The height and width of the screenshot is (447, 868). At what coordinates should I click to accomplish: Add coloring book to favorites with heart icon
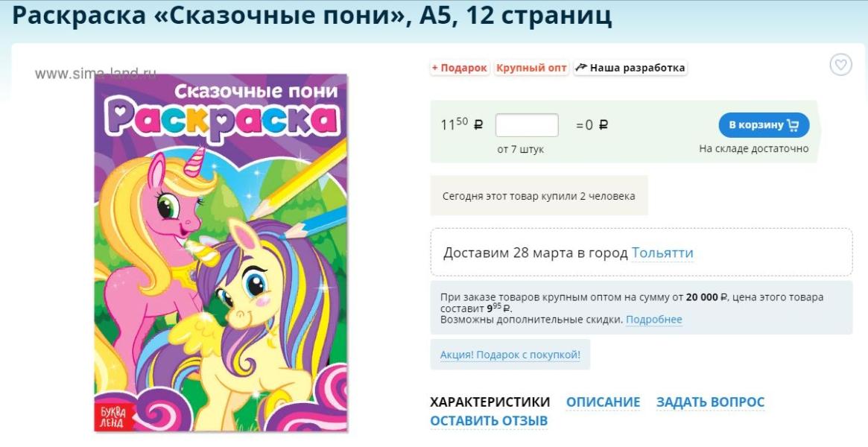click(x=841, y=65)
